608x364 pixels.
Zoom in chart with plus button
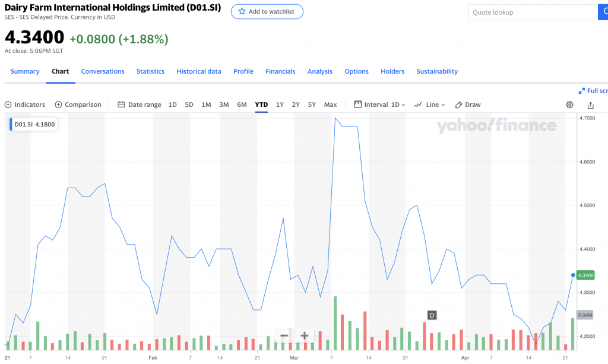[304, 335]
